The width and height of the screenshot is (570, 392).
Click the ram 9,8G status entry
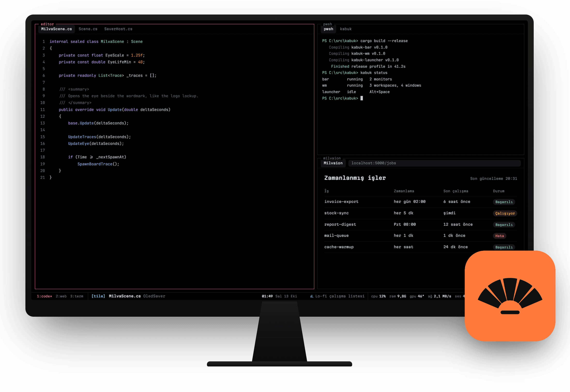[x=397, y=296]
